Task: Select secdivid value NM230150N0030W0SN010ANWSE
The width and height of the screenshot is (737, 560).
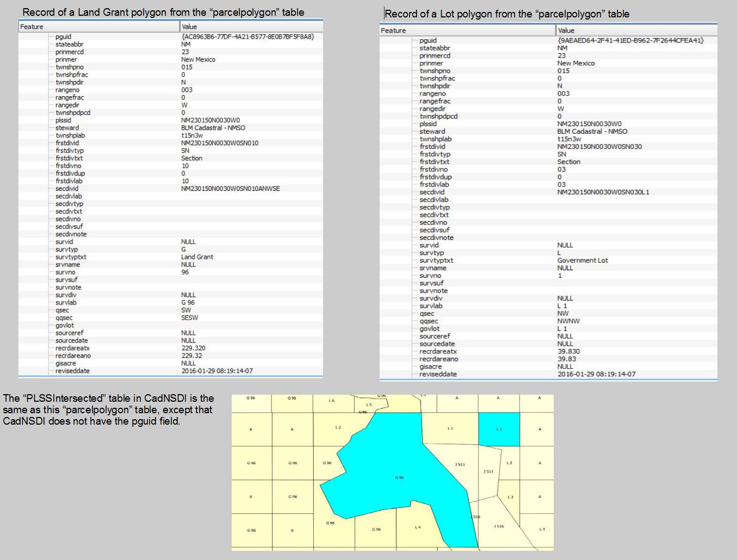Action: (x=231, y=189)
